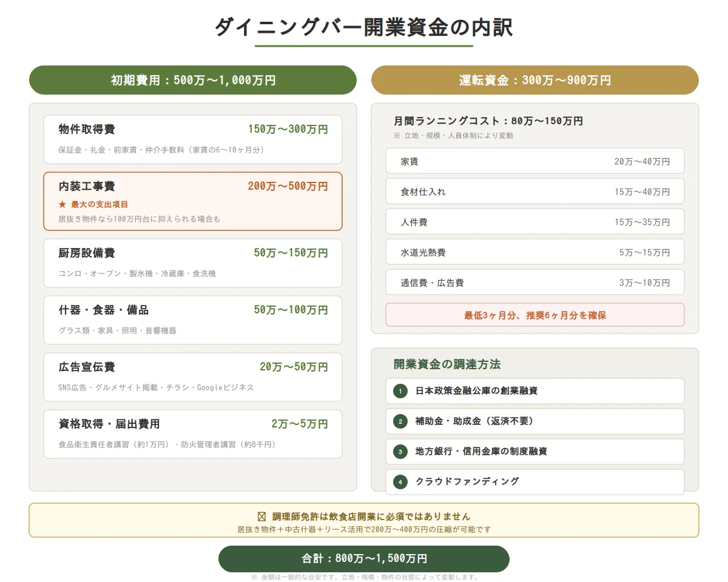The width and height of the screenshot is (728, 582).
Task: Click the 資格取得・届出費用 card
Action: (192, 435)
